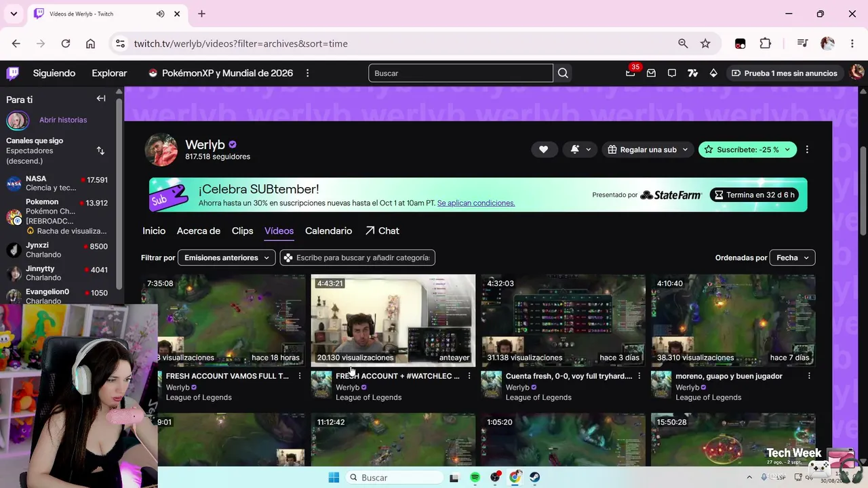Viewport: 868px width, 488px height.
Task: Open the Clips tab
Action: (x=242, y=230)
